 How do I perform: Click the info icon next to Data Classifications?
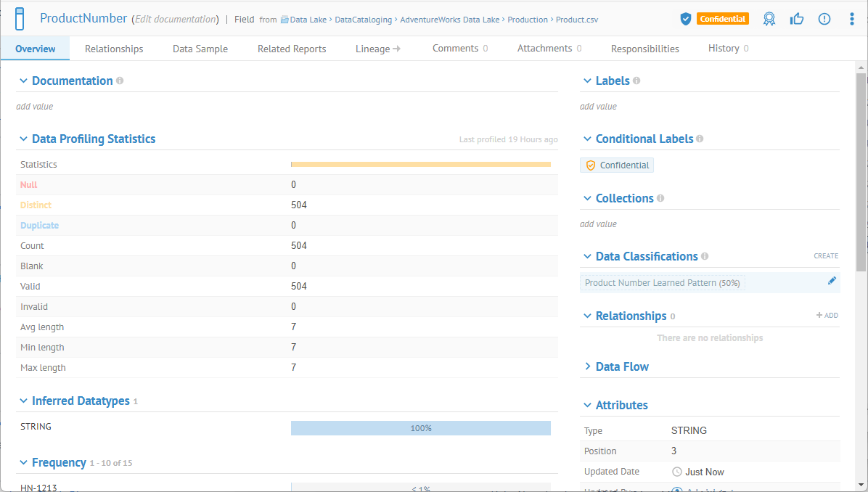(x=705, y=256)
